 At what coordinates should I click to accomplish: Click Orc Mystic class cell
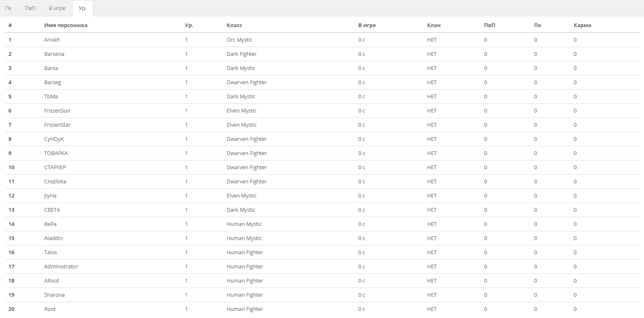click(x=239, y=40)
